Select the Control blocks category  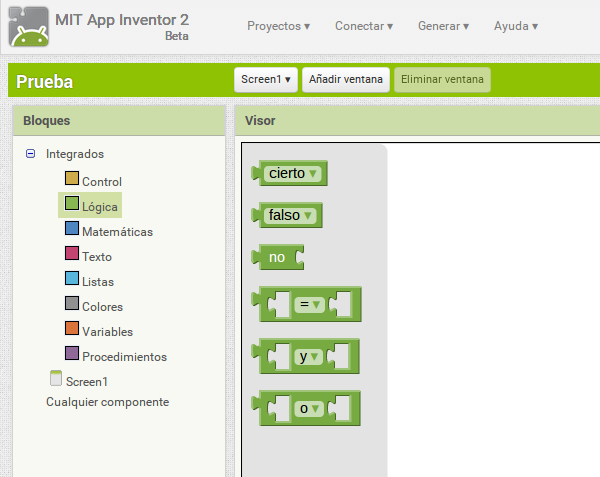point(102,182)
